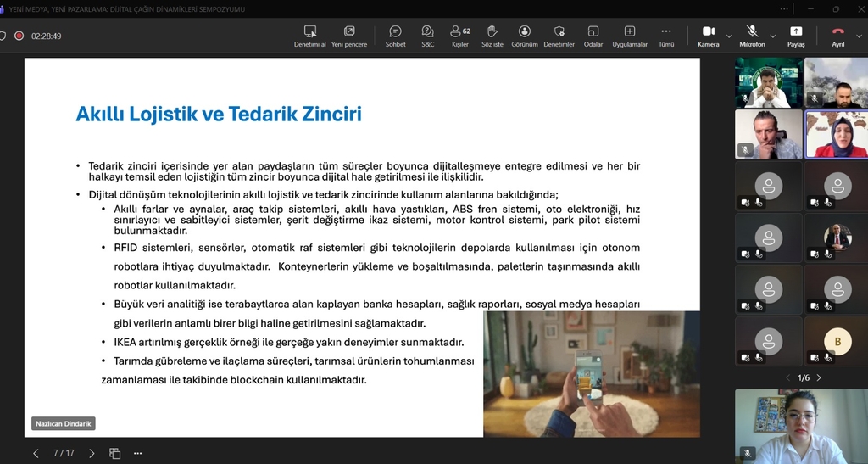
Task: Open the Sohbet chat panel
Action: coord(395,36)
